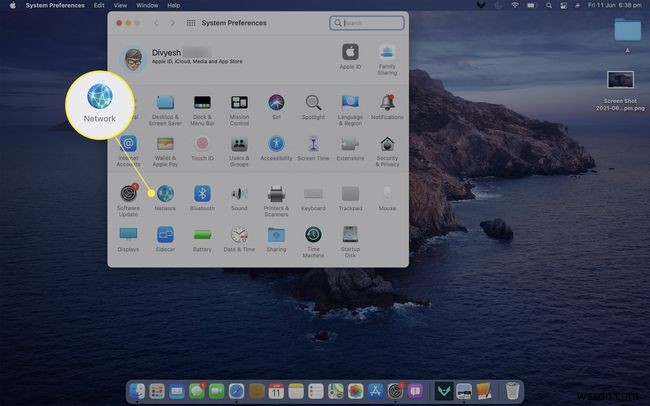The width and height of the screenshot is (650, 406).
Task: Open the Window menu
Action: (x=149, y=5)
